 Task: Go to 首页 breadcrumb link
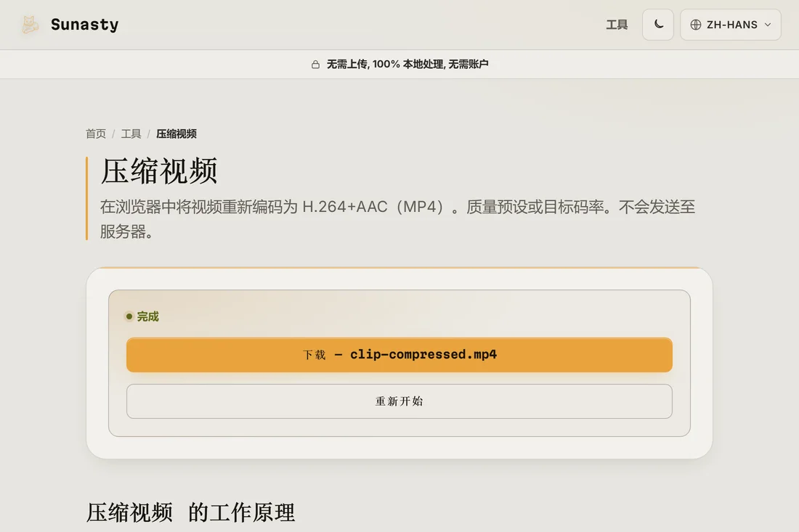(x=96, y=134)
